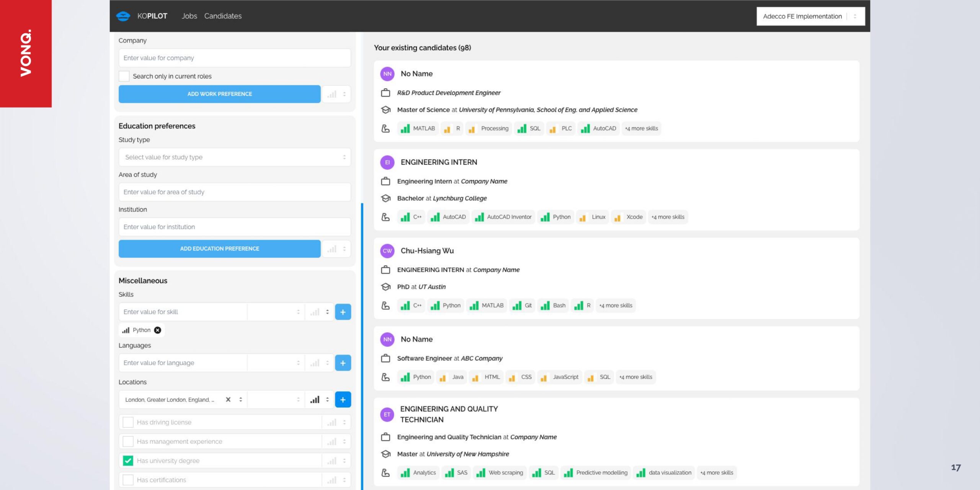The width and height of the screenshot is (980, 490).
Task: Switch to the Jobs tab
Action: (189, 16)
